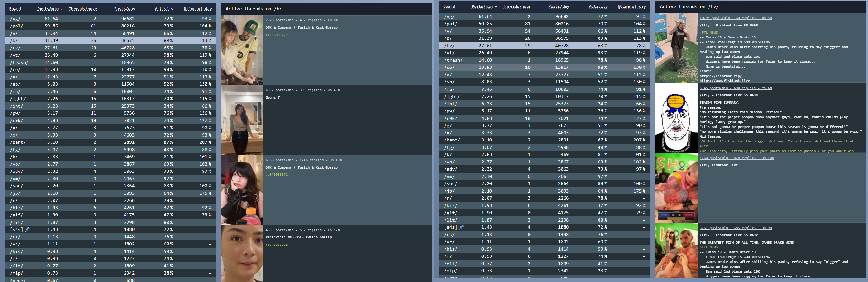This screenshot has height=282, width=868.
Task: Select the highlighted /b/ board in the left table
Action: point(111,40)
